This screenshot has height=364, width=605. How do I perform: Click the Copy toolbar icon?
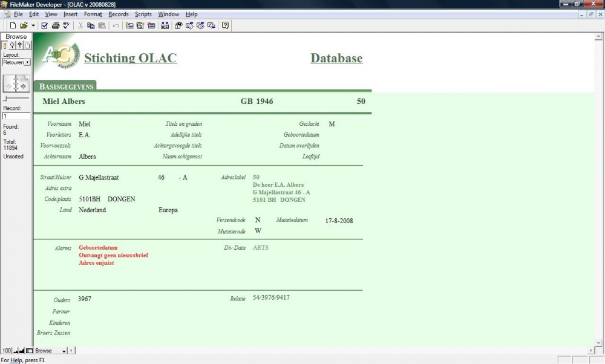pos(91,26)
